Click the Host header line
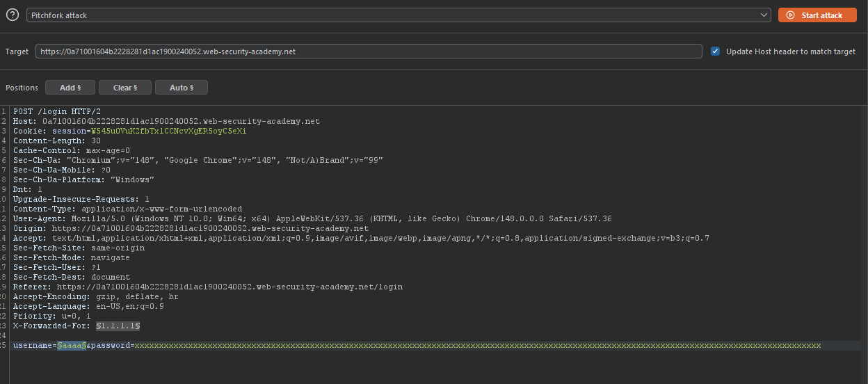 [166, 121]
